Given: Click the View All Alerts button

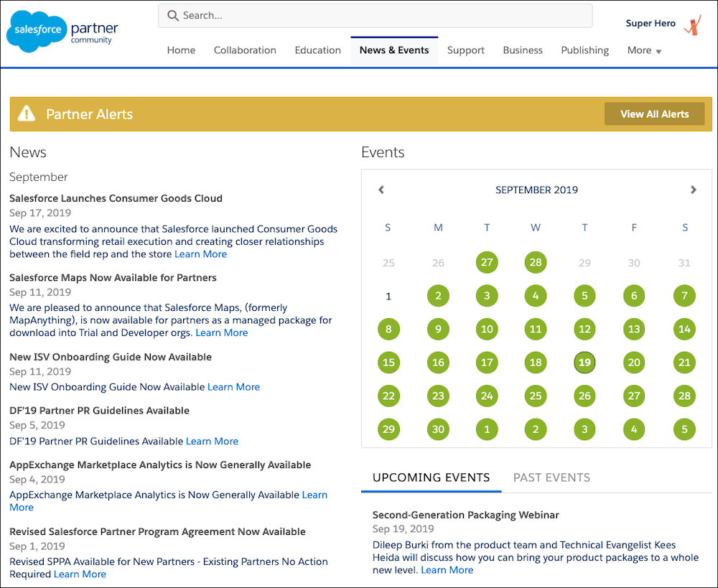Looking at the screenshot, I should pyautogui.click(x=654, y=114).
